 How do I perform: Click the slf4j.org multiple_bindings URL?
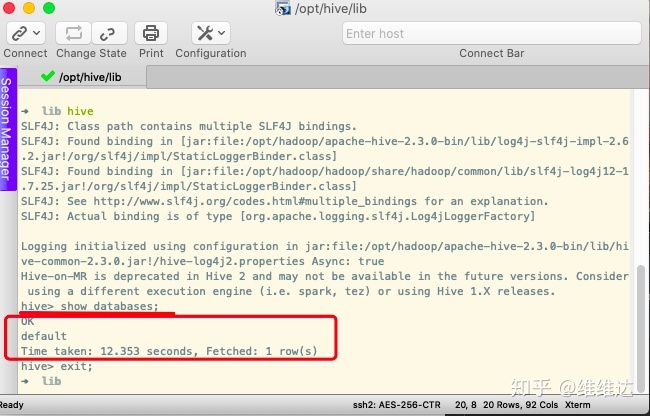[255, 201]
